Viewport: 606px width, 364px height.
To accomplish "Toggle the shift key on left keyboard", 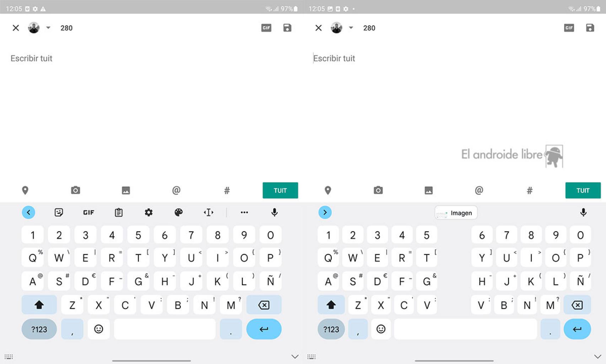I will (x=39, y=305).
